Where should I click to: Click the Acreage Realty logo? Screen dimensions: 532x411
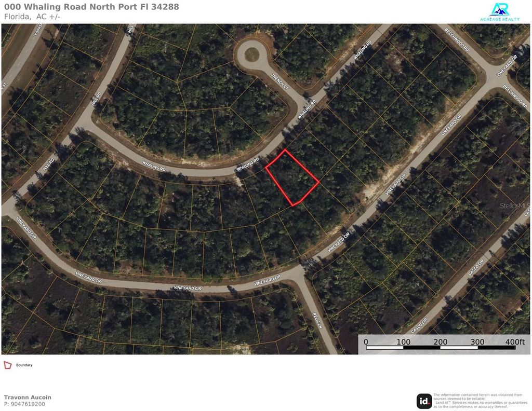(x=500, y=12)
